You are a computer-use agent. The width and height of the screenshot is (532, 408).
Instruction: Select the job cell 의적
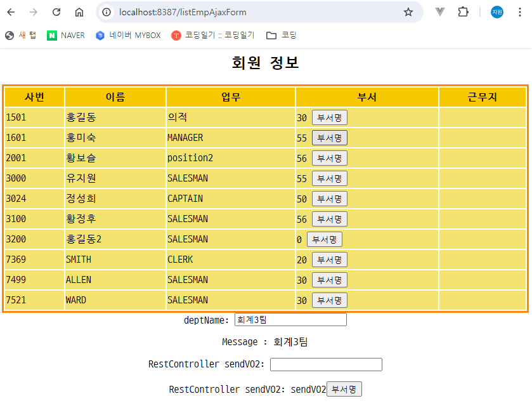click(231, 117)
